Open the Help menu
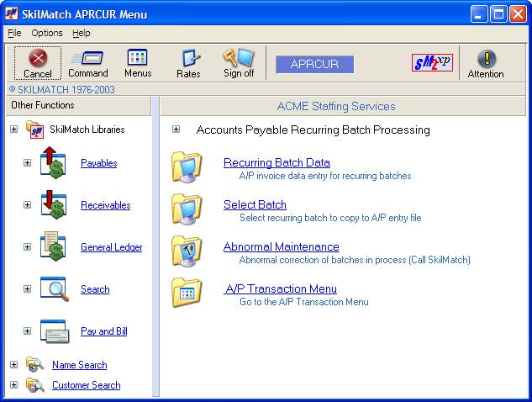 pyautogui.click(x=82, y=34)
